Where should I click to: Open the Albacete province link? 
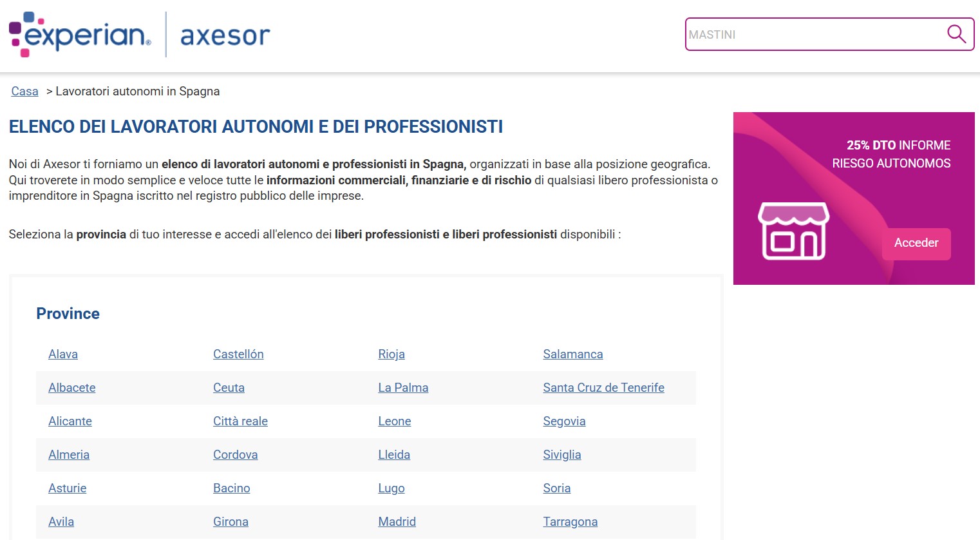72,388
